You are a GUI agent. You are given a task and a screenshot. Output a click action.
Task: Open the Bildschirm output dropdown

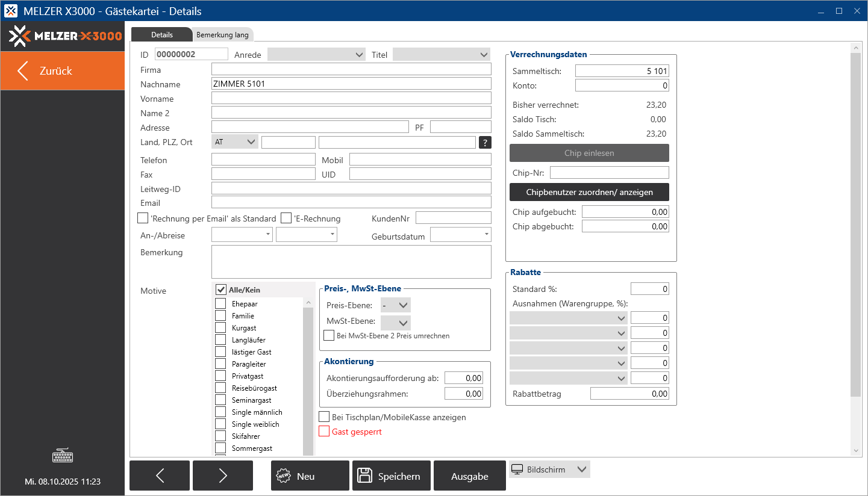tap(549, 470)
